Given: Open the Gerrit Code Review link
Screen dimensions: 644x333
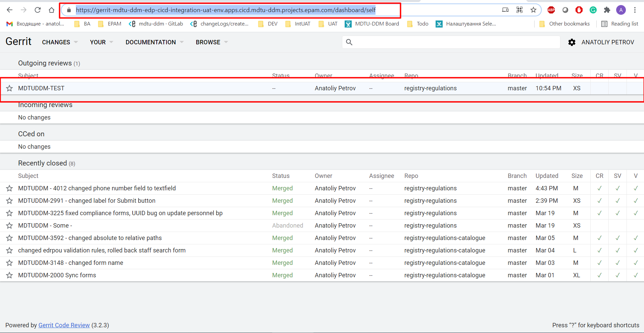Looking at the screenshot, I should point(64,325).
